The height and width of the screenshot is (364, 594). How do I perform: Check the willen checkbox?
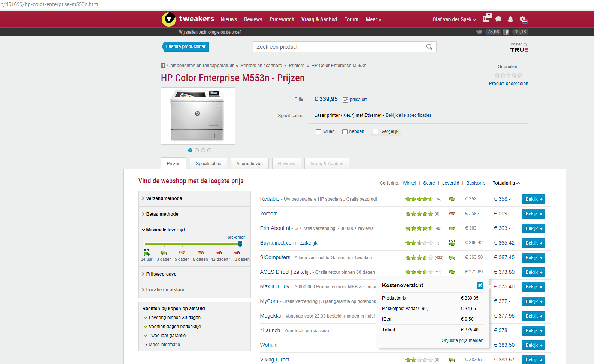[319, 132]
